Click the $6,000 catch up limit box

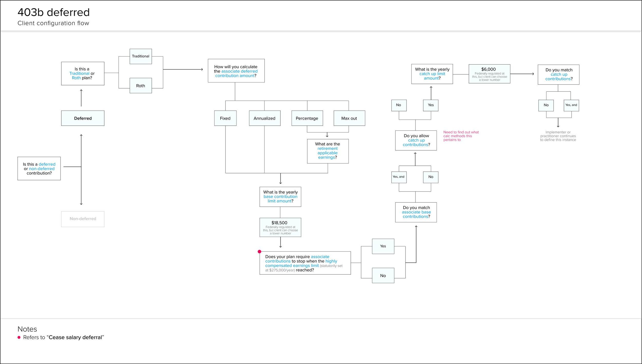pos(489,74)
